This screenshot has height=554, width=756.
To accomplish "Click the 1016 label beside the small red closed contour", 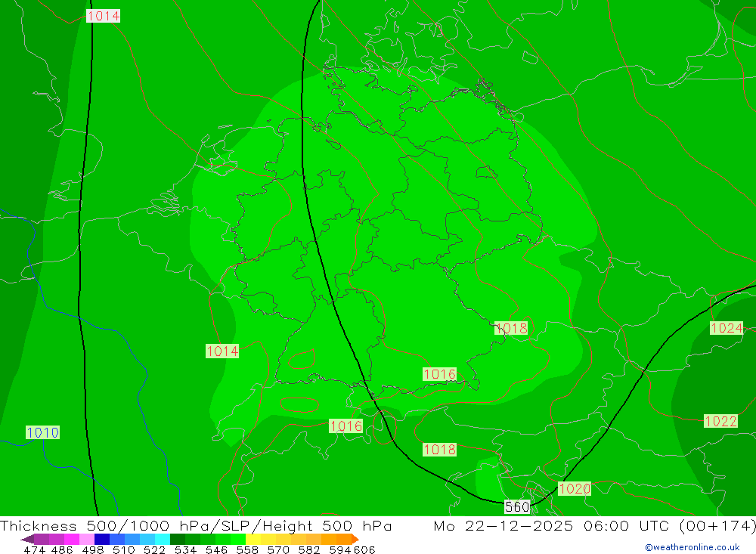I will [x=345, y=426].
